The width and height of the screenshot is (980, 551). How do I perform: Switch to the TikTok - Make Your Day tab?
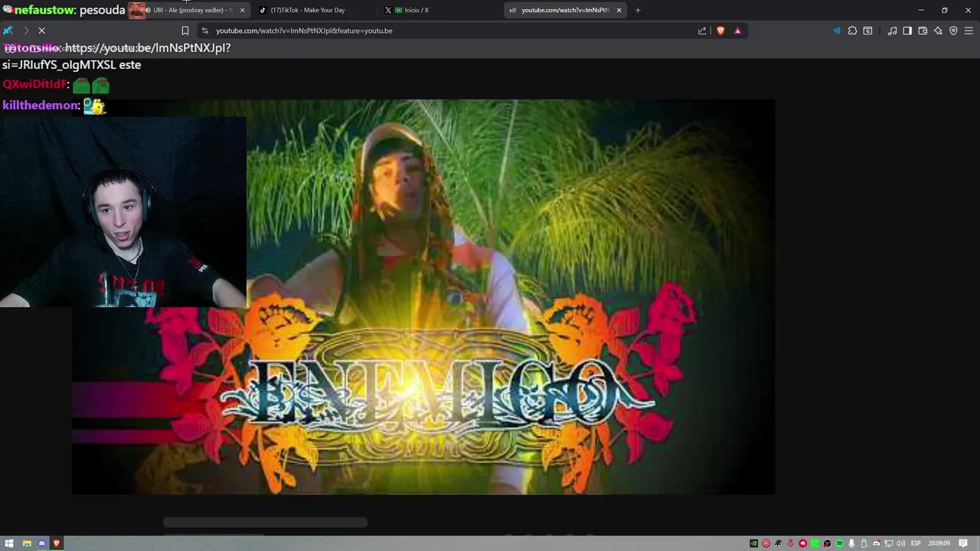308,10
